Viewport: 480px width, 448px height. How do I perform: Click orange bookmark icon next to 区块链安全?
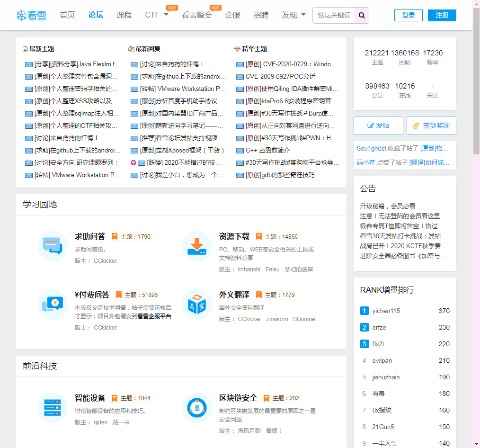coord(267,398)
